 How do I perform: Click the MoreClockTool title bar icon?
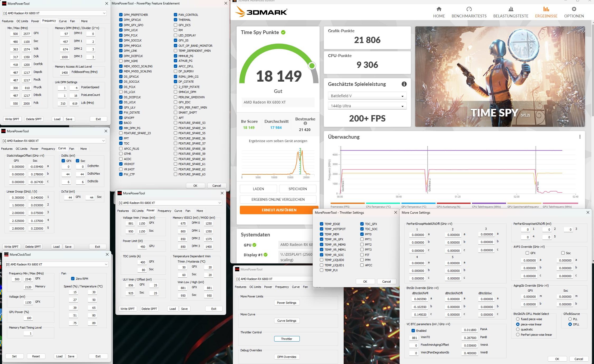point(6,255)
